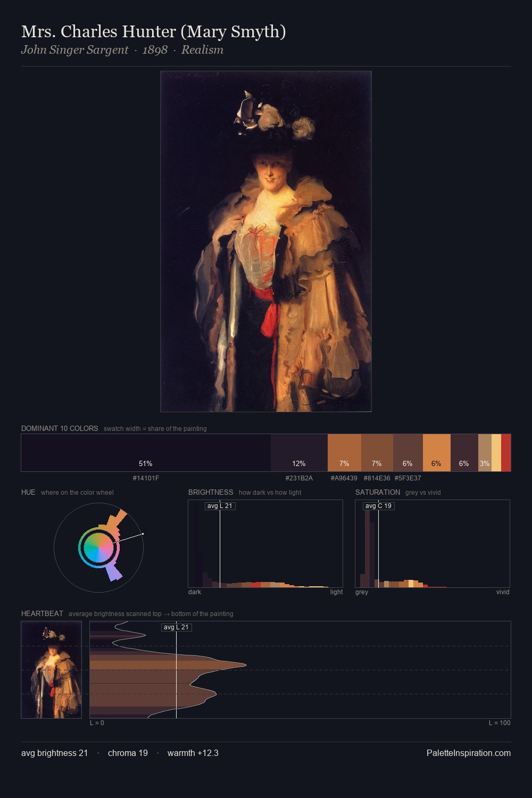The image size is (532, 798).
Task: Click the footer 'avg brightness 21' stat
Action: click(55, 753)
